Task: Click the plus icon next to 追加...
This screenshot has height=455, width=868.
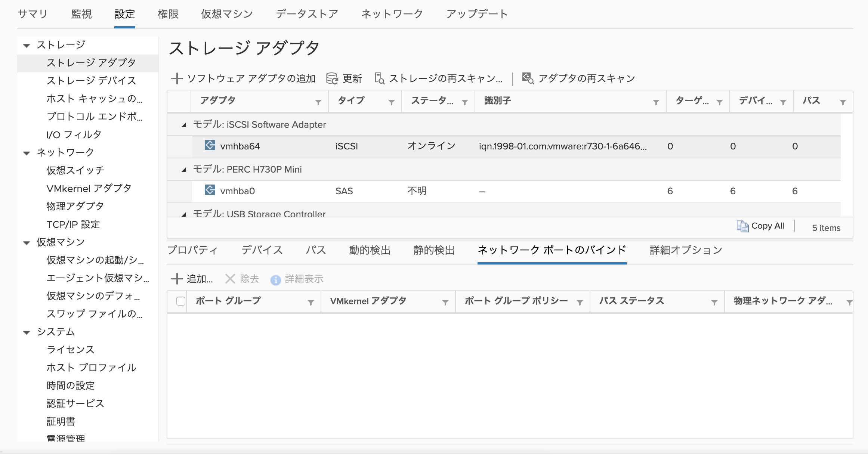Action: click(x=177, y=279)
